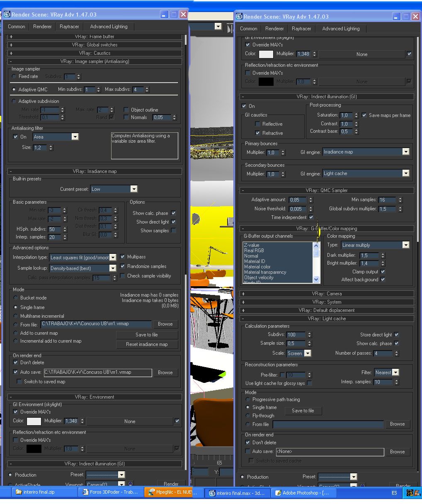Open Advanced Lighting tab in right Render Scene window
Screen dimensions: 422x504
click(x=341, y=29)
